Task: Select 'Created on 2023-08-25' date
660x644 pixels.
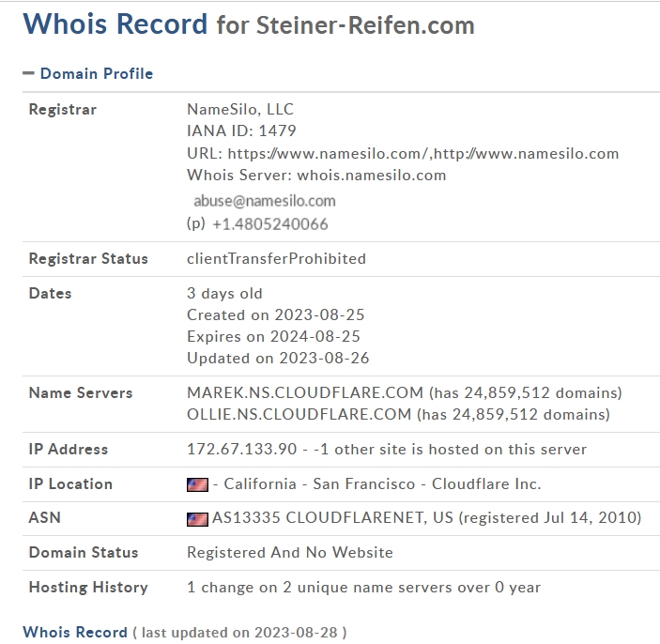Action: 276,314
